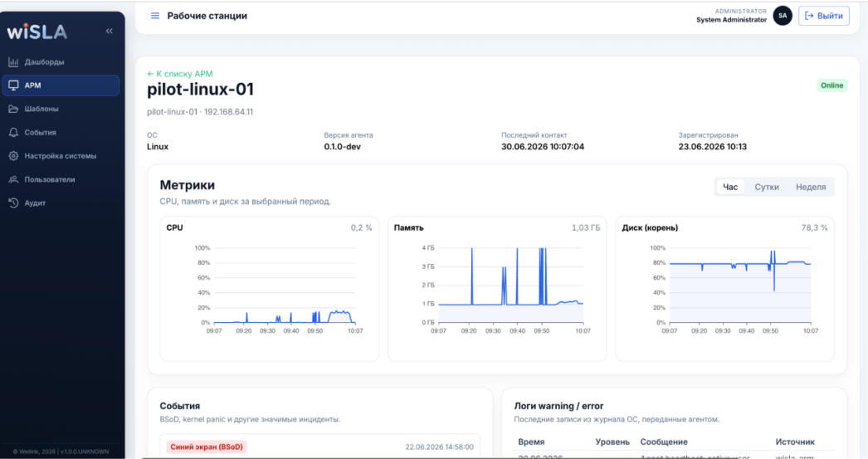Switch metrics period to Неделя

811,187
